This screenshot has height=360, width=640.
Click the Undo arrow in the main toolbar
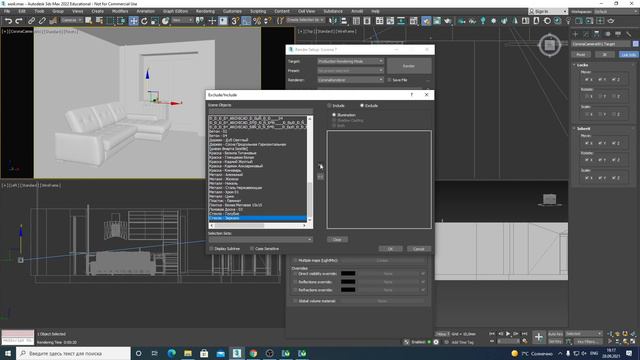[x=8, y=20]
